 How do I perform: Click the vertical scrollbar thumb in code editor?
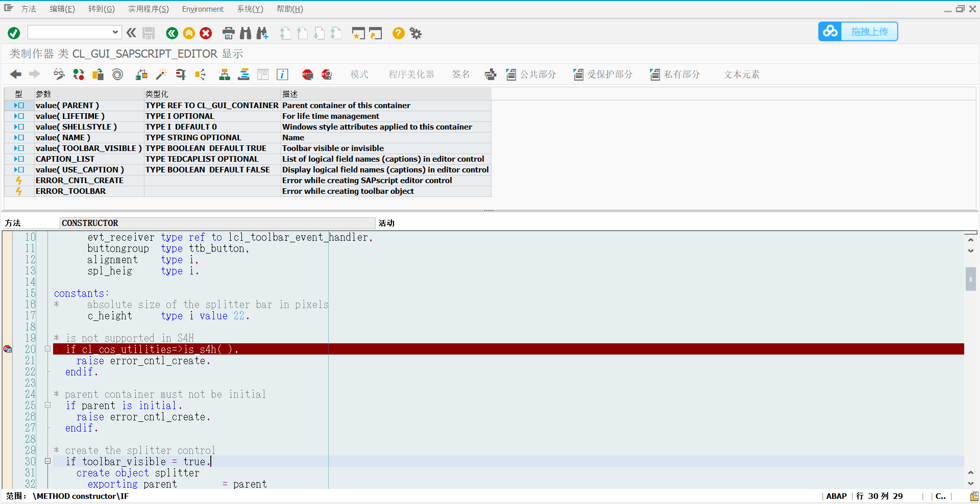(x=970, y=279)
